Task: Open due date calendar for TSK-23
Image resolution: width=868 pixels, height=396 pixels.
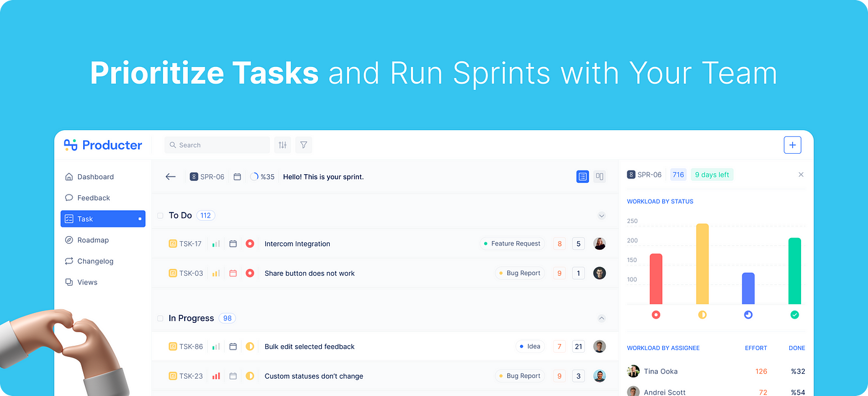Action: [233, 376]
